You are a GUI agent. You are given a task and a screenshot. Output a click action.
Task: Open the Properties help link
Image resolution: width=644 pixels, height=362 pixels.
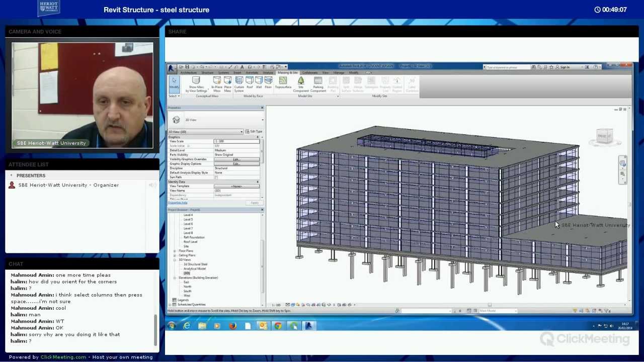tap(178, 203)
